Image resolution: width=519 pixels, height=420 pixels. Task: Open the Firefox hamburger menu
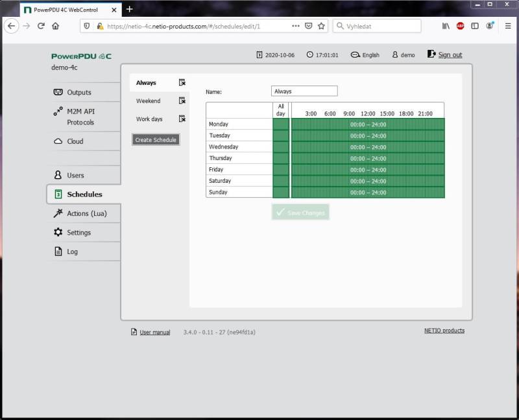point(507,27)
